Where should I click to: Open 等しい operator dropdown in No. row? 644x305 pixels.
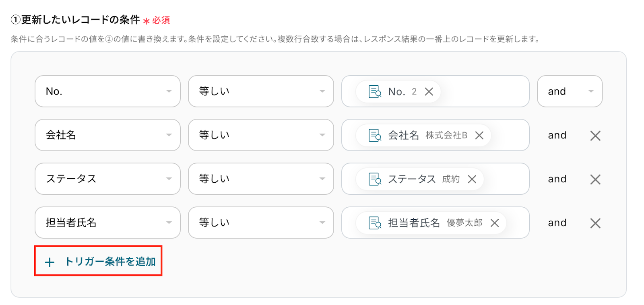pos(261,91)
